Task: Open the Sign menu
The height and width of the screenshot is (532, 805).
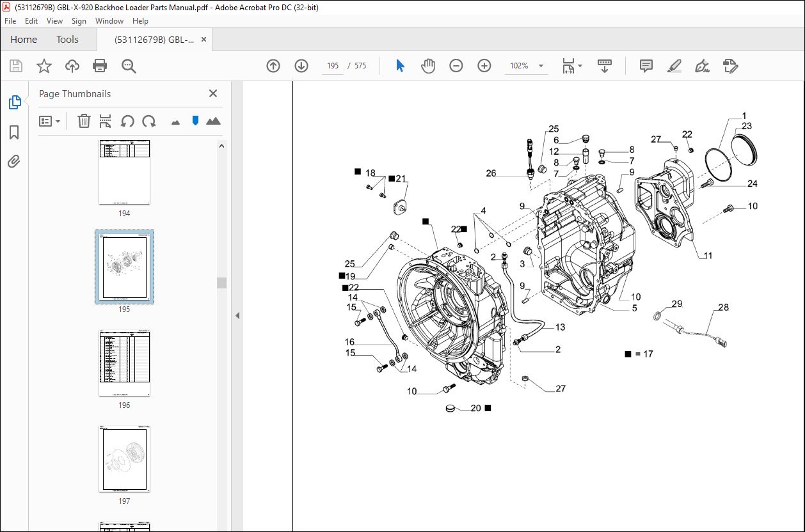Action: tap(79, 21)
